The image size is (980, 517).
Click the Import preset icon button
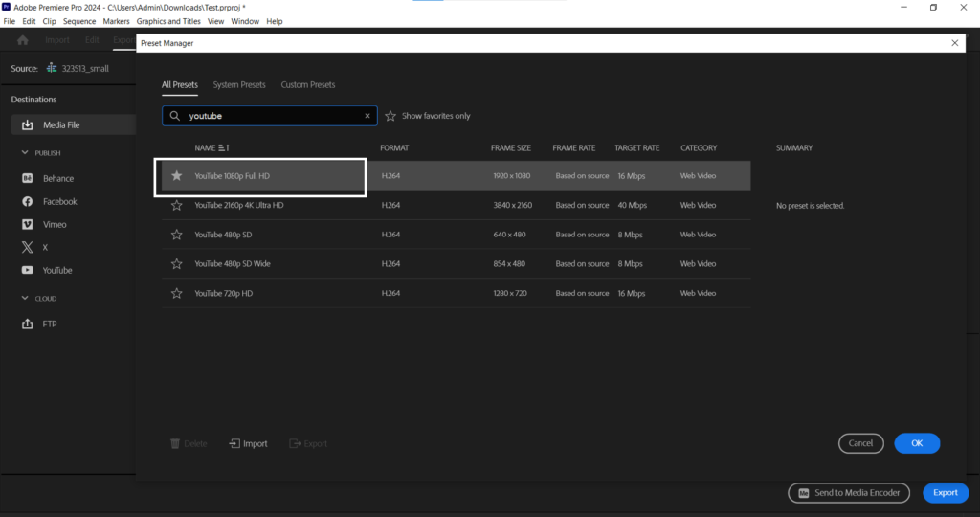(x=234, y=443)
